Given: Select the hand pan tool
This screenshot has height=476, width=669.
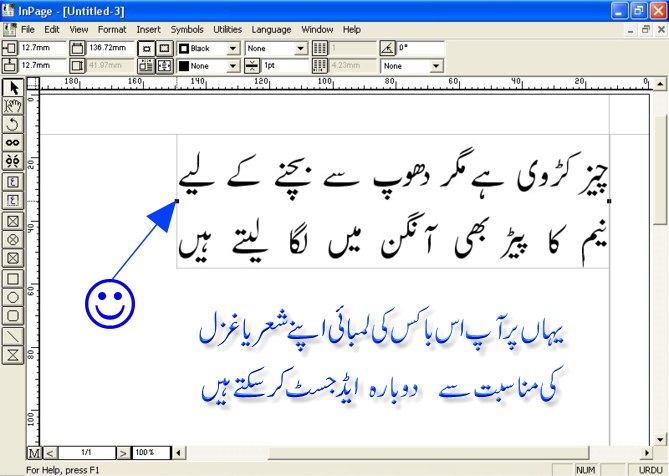Looking at the screenshot, I should point(14,106).
